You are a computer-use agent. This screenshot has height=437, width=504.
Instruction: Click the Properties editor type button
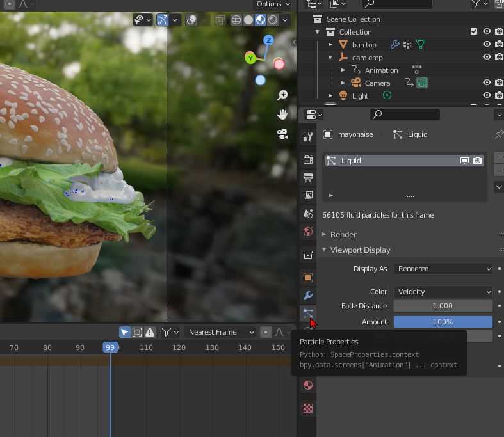click(x=314, y=115)
